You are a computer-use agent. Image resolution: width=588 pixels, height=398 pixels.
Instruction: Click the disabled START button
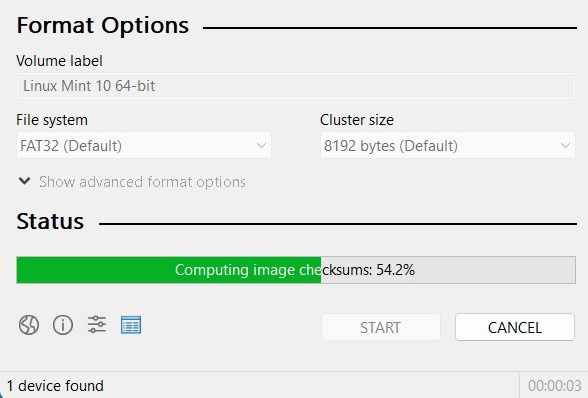point(381,327)
